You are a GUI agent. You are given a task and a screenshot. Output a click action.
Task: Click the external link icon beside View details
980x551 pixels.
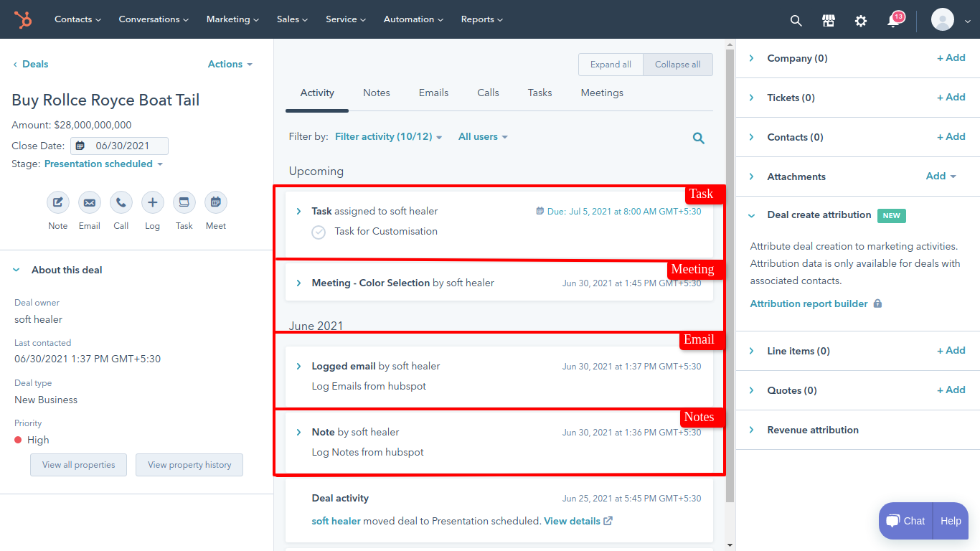[608, 521]
